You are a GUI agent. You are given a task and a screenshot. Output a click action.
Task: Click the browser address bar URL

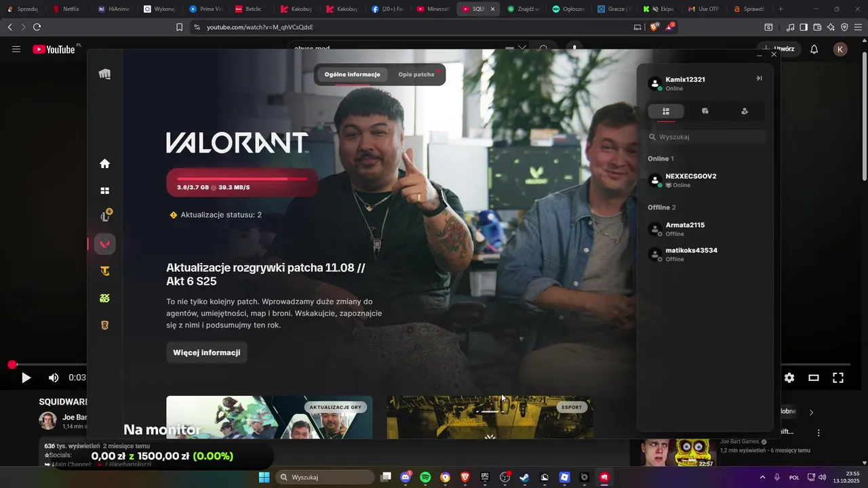coord(260,27)
